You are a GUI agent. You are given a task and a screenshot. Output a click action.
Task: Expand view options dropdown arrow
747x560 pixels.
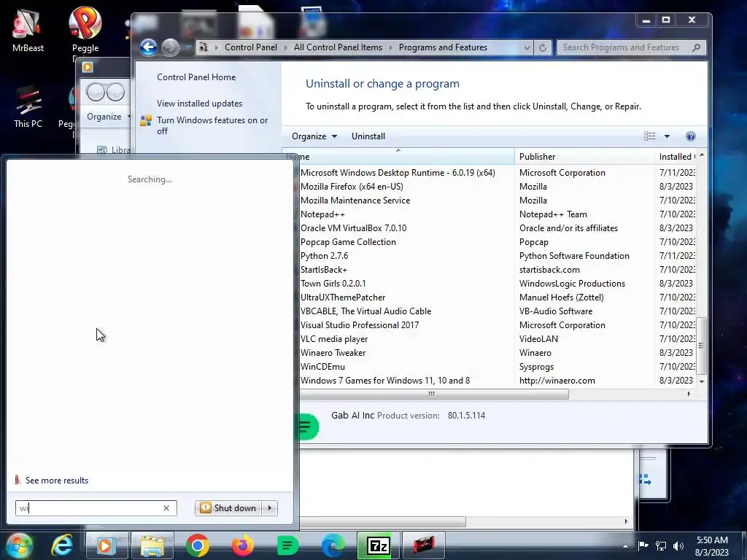[x=667, y=136]
